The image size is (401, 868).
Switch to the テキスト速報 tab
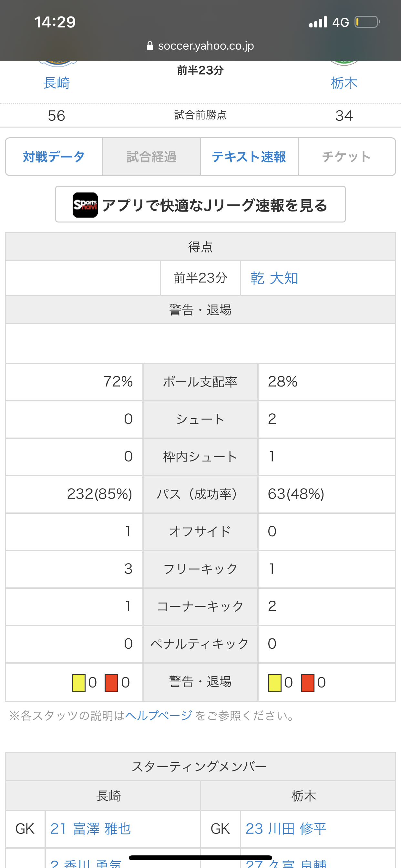click(249, 157)
